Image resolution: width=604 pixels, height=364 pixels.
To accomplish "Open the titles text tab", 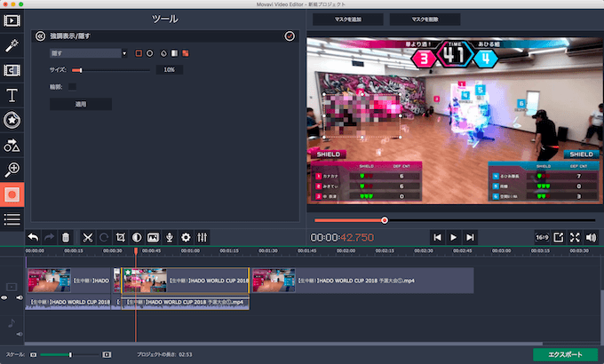I will [12, 95].
